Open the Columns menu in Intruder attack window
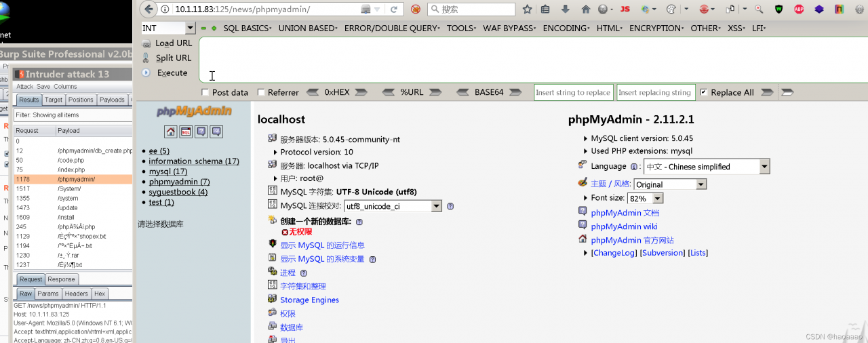868x343 pixels. (x=66, y=87)
